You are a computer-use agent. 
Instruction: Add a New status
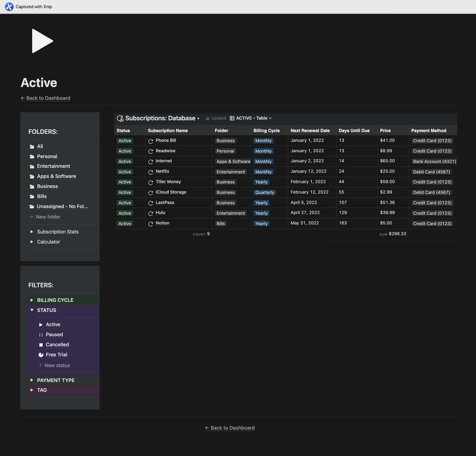pyautogui.click(x=54, y=365)
